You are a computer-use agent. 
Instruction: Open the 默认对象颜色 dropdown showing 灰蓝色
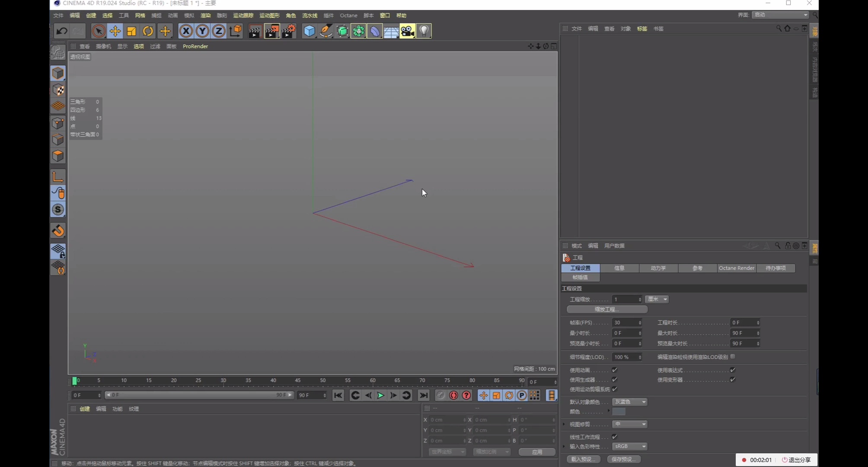pyautogui.click(x=629, y=402)
